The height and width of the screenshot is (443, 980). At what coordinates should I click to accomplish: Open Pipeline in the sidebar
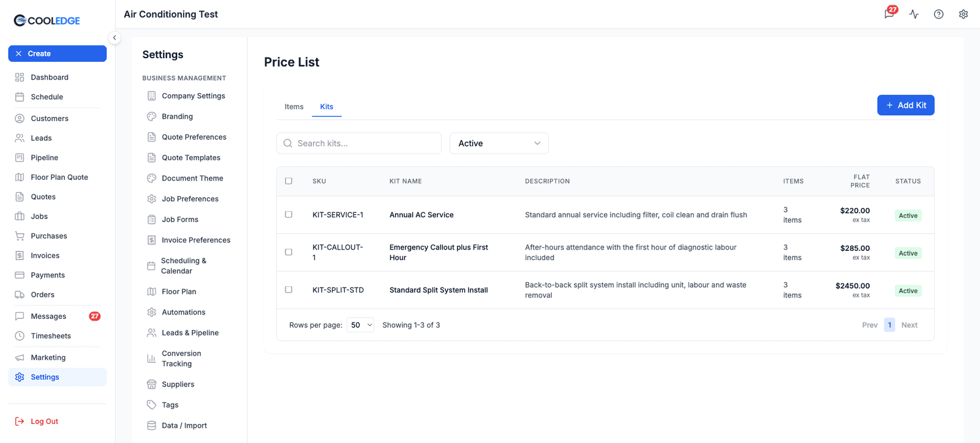pyautogui.click(x=58, y=157)
